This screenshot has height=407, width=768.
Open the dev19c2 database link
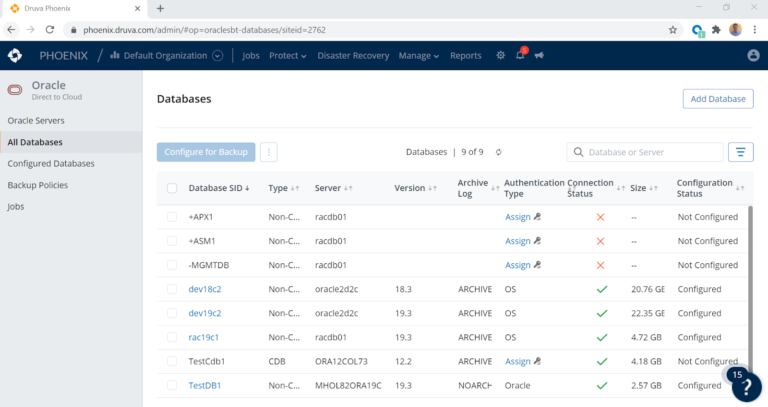204,313
